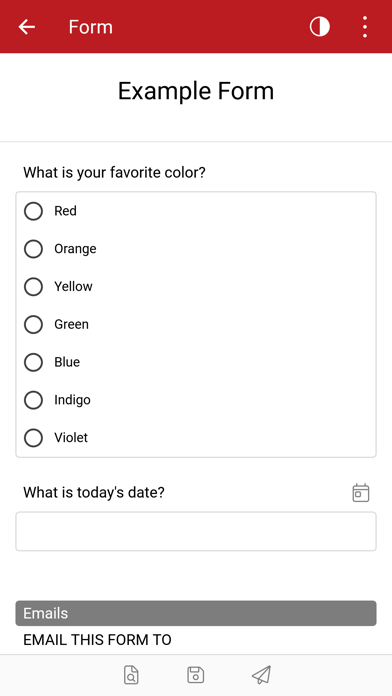Choose the Indigo radio option
Image resolution: width=392 pixels, height=696 pixels.
33,400
